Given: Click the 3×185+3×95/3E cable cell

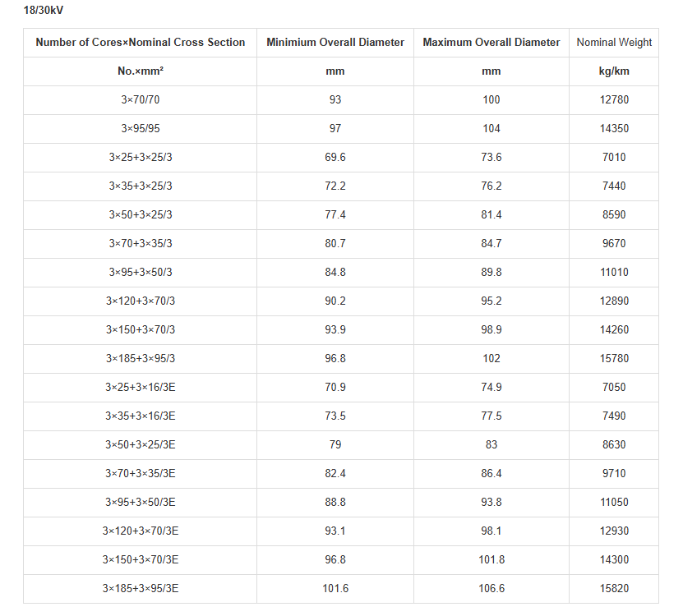Looking at the screenshot, I should tap(141, 588).
